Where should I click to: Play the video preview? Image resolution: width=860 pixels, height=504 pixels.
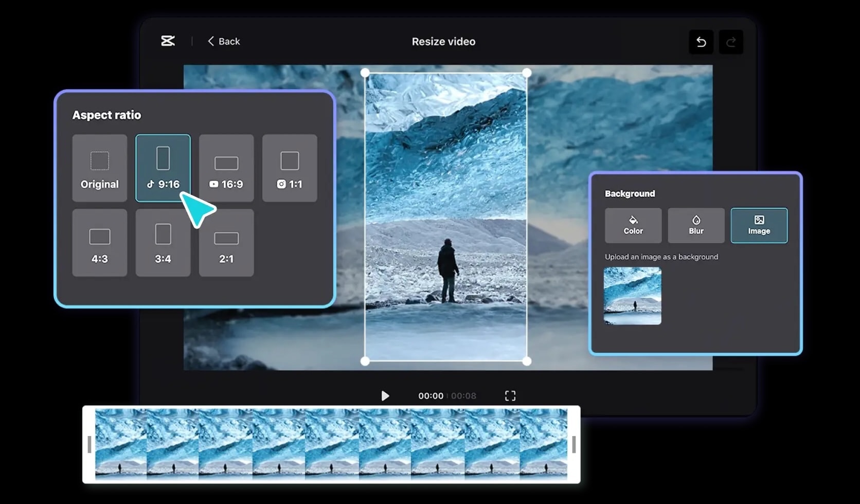pos(385,395)
